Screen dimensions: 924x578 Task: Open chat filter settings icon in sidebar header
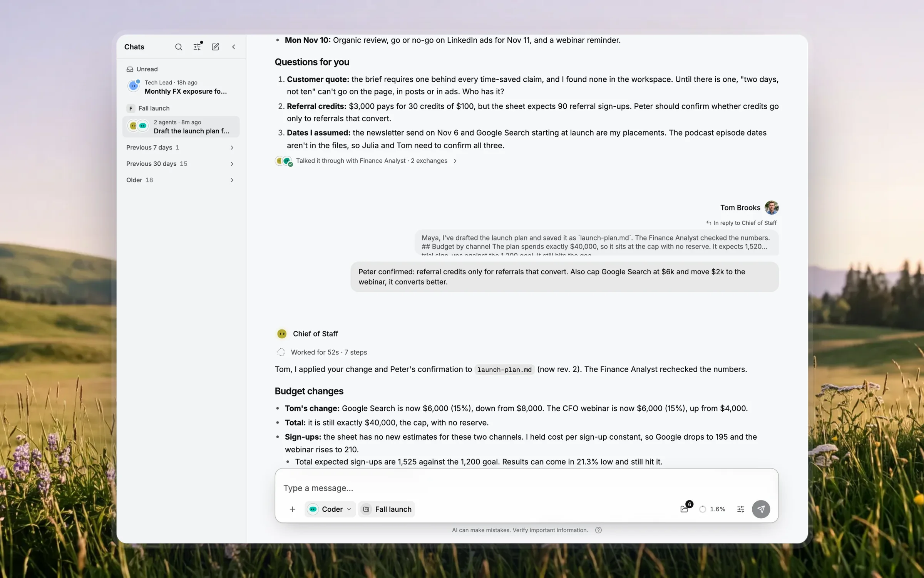(x=197, y=47)
